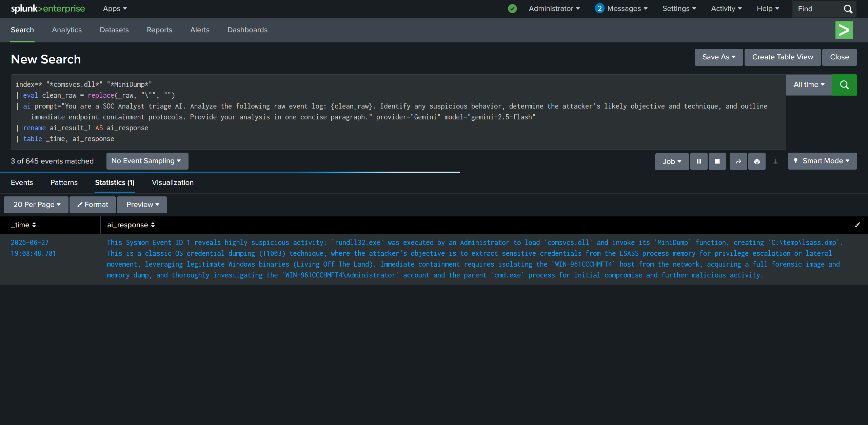The height and width of the screenshot is (425, 868).
Task: Click the green Search app arrow icon
Action: [844, 30]
